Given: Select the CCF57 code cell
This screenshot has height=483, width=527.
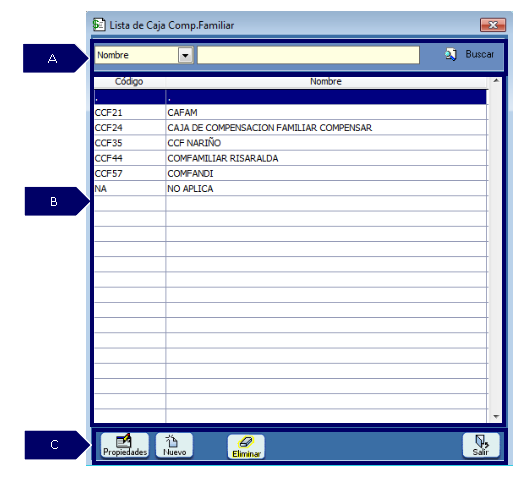Looking at the screenshot, I should coord(130,173).
